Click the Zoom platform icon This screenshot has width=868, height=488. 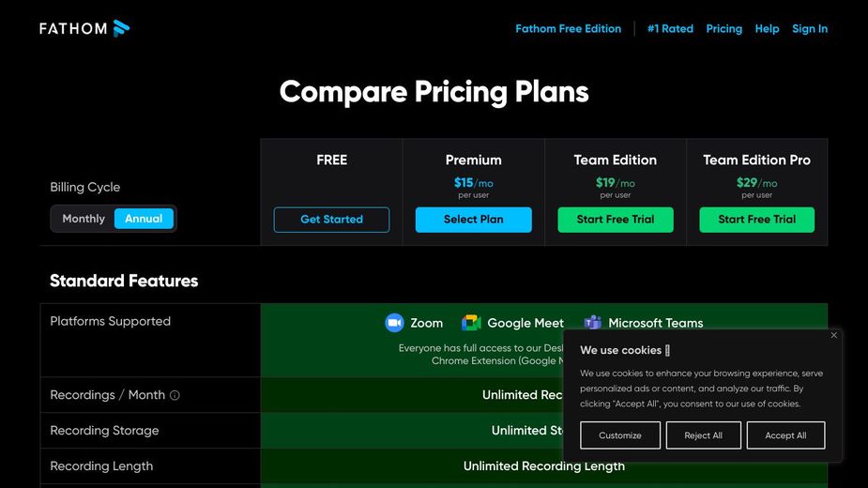[394, 323]
